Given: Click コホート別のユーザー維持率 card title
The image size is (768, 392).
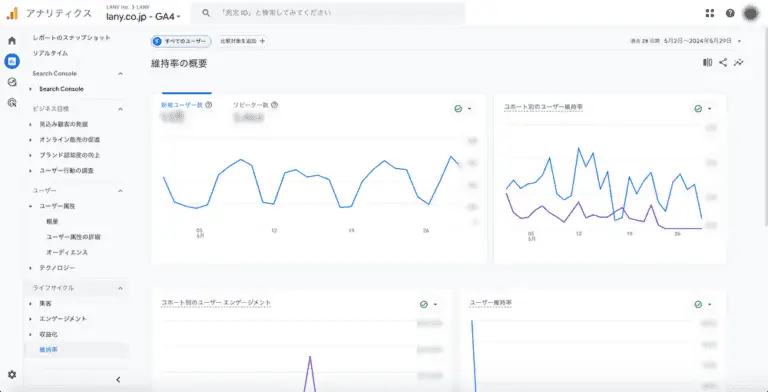Looking at the screenshot, I should pos(543,107).
